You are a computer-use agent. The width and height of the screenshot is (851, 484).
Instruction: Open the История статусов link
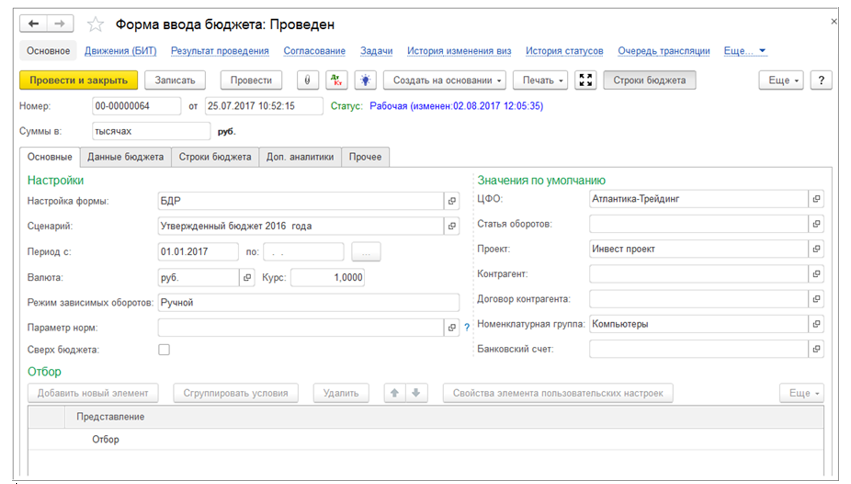click(564, 51)
